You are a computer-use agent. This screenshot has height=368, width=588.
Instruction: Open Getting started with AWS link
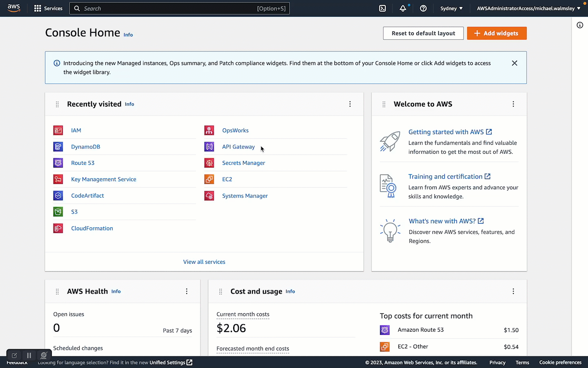[x=450, y=132]
